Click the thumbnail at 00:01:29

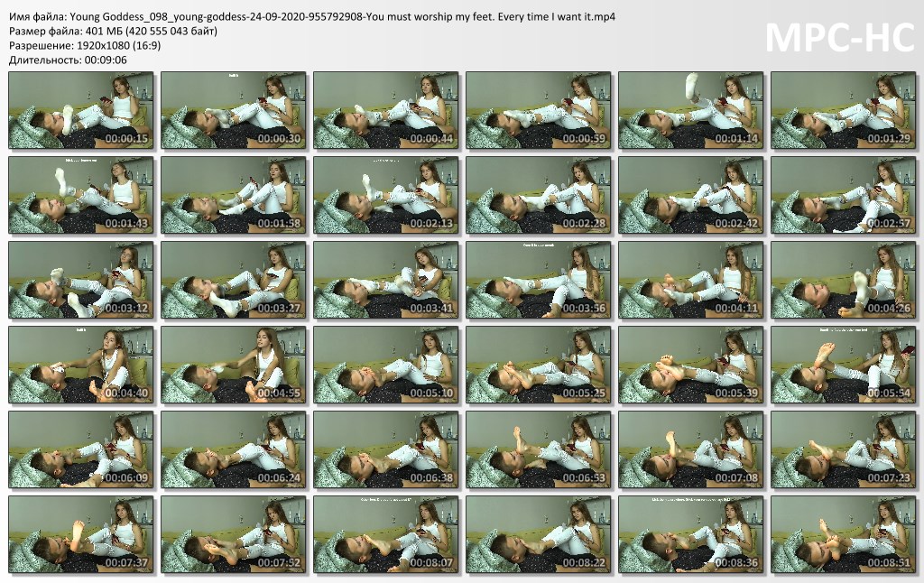click(x=844, y=110)
